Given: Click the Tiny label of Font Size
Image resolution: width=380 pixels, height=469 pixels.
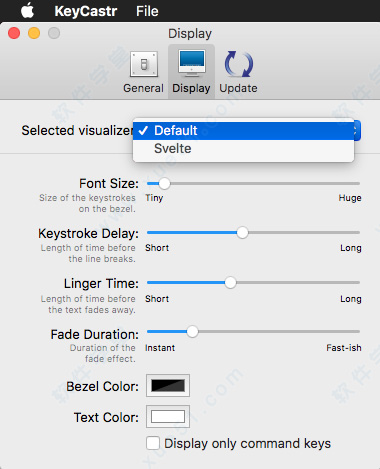Looking at the screenshot, I should tap(154, 198).
